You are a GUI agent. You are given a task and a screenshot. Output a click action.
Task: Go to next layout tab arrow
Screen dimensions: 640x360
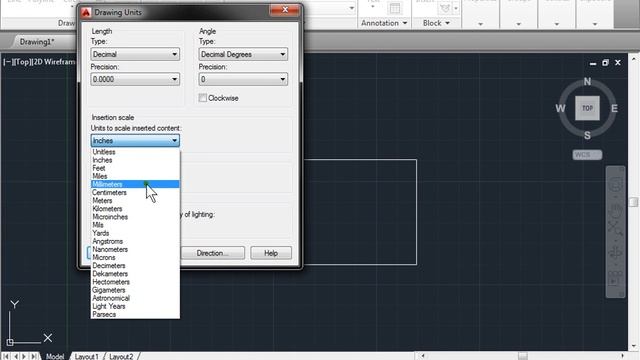coord(24,356)
